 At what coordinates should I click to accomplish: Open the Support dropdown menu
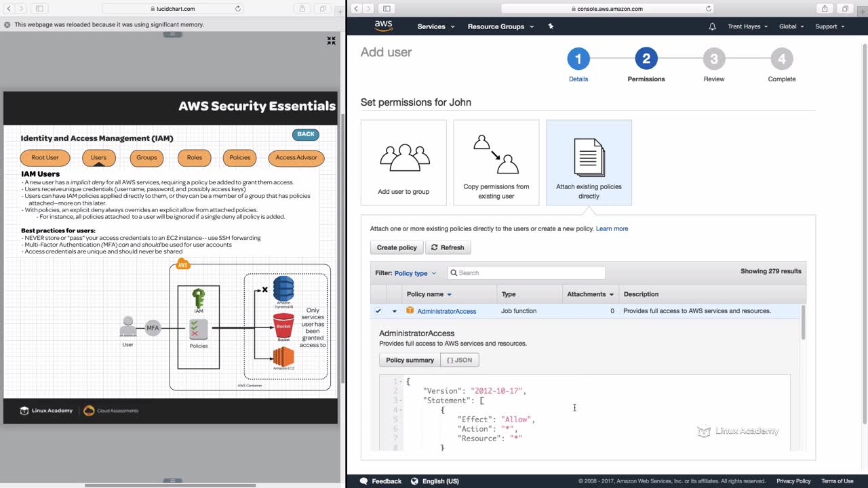pos(830,26)
